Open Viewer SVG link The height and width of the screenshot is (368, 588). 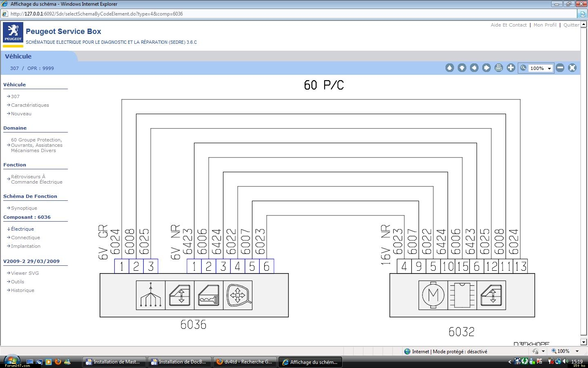(25, 273)
